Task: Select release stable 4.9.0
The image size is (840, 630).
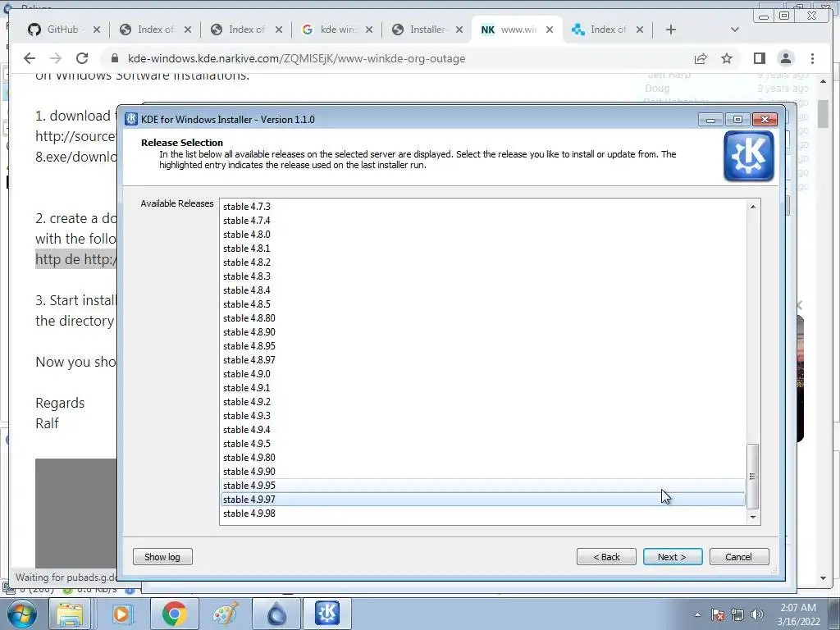Action: (x=482, y=374)
